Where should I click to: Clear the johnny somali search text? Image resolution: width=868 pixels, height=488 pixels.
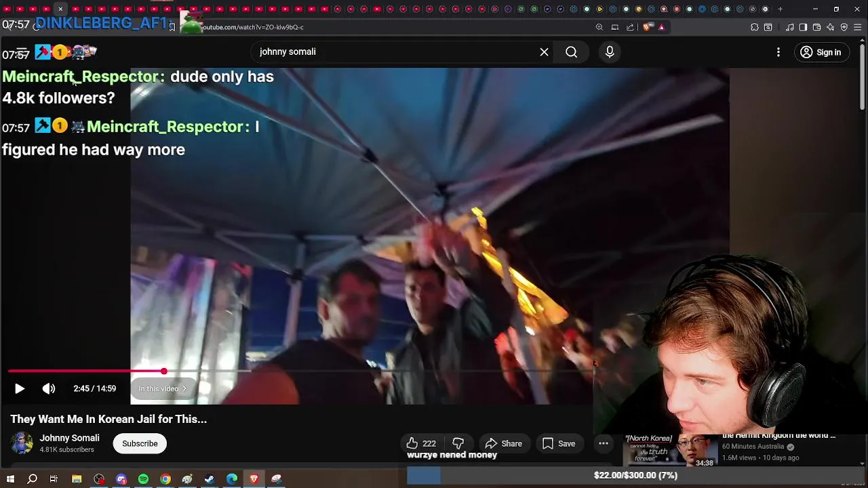click(x=544, y=52)
